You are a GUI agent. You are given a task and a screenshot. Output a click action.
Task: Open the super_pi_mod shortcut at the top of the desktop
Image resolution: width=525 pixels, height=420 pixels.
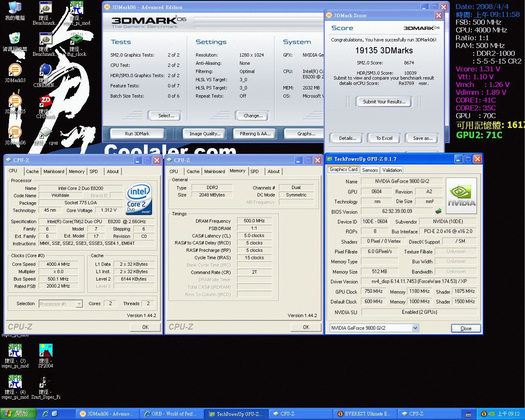pyautogui.click(x=76, y=13)
